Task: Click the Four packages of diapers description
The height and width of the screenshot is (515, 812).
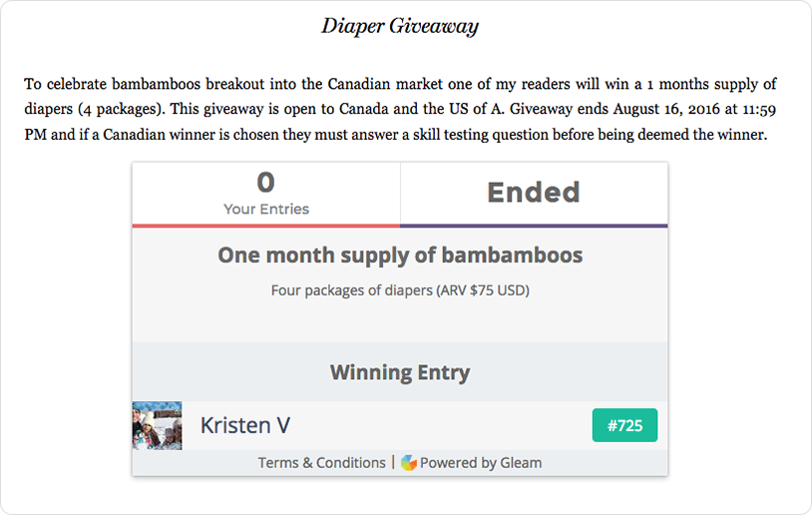Action: 400,291
